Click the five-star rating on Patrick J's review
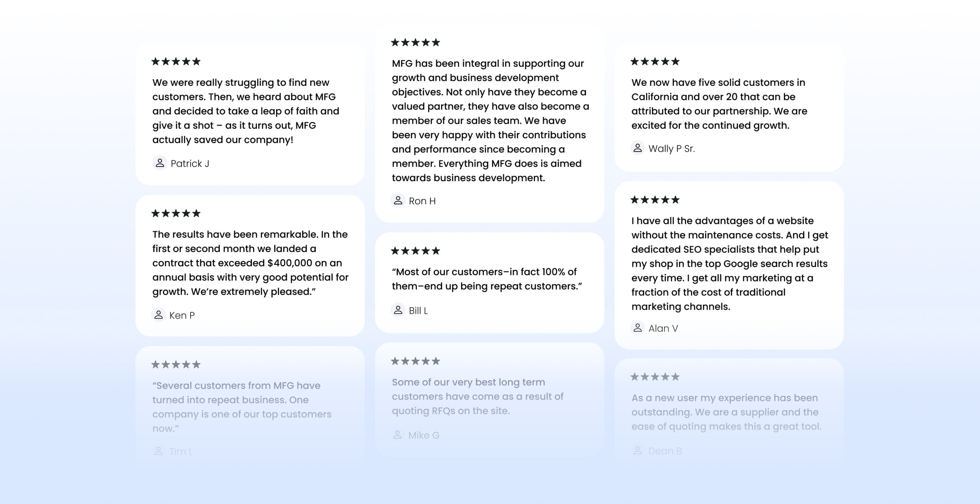Image resolution: width=980 pixels, height=504 pixels. (176, 61)
